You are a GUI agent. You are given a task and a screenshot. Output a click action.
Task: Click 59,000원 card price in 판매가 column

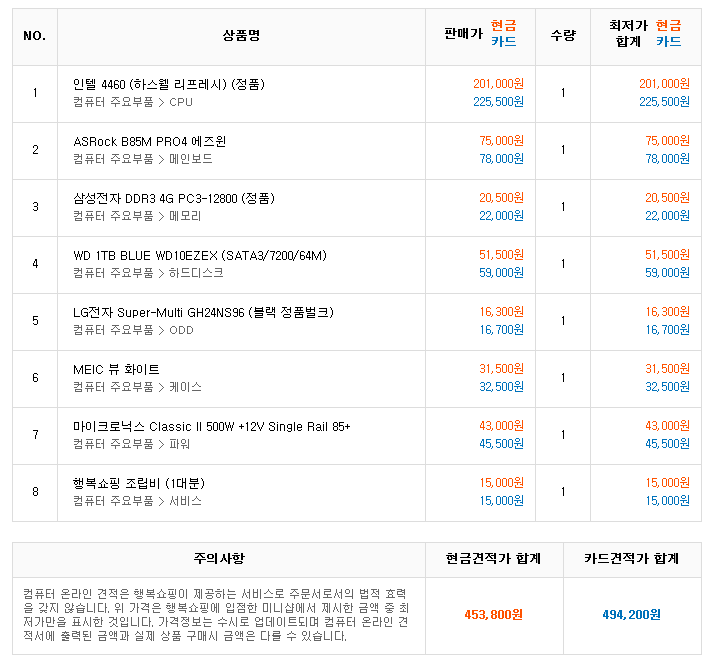502,273
